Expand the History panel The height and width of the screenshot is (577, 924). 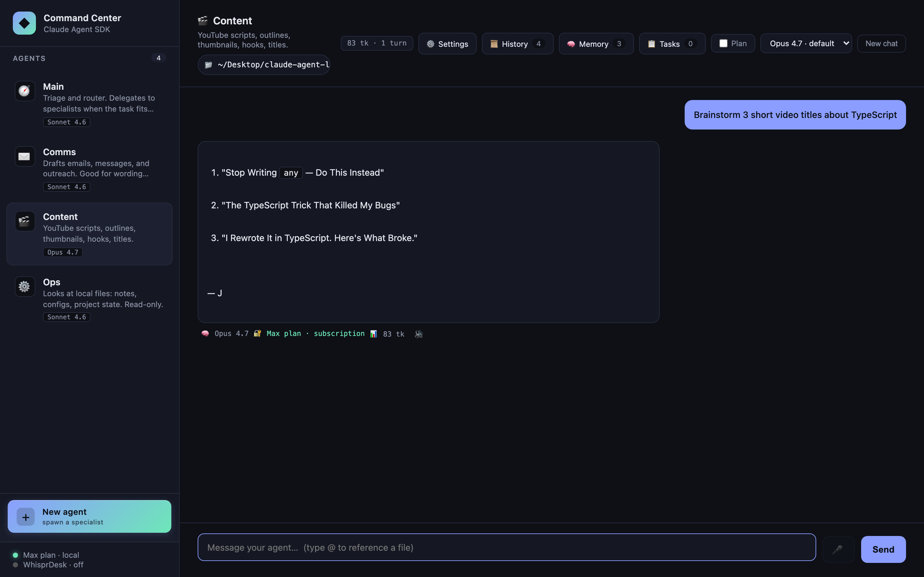point(517,44)
